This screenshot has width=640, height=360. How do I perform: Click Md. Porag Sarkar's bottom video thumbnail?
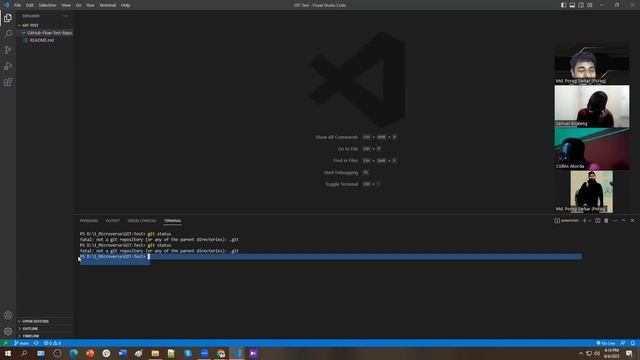point(592,191)
